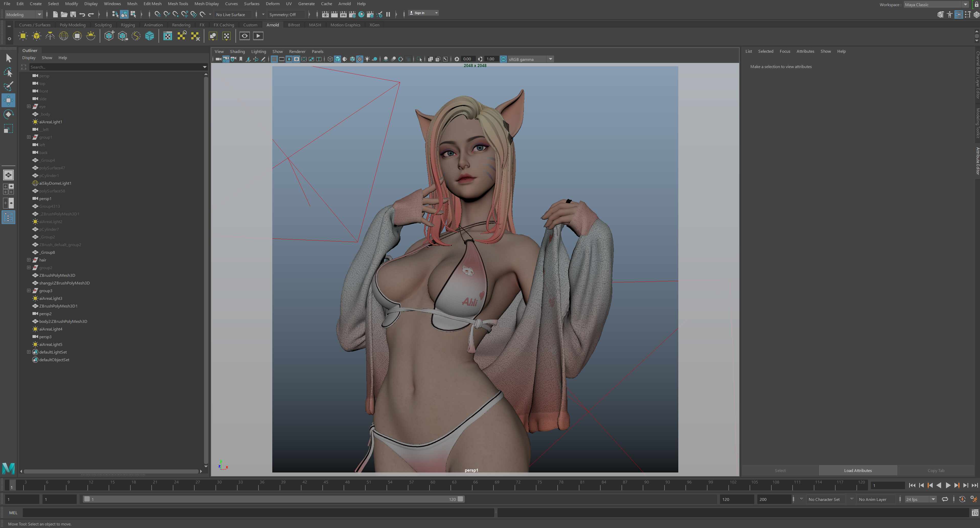This screenshot has height=528, width=980.
Task: Click the Load Attributes button
Action: 858,470
